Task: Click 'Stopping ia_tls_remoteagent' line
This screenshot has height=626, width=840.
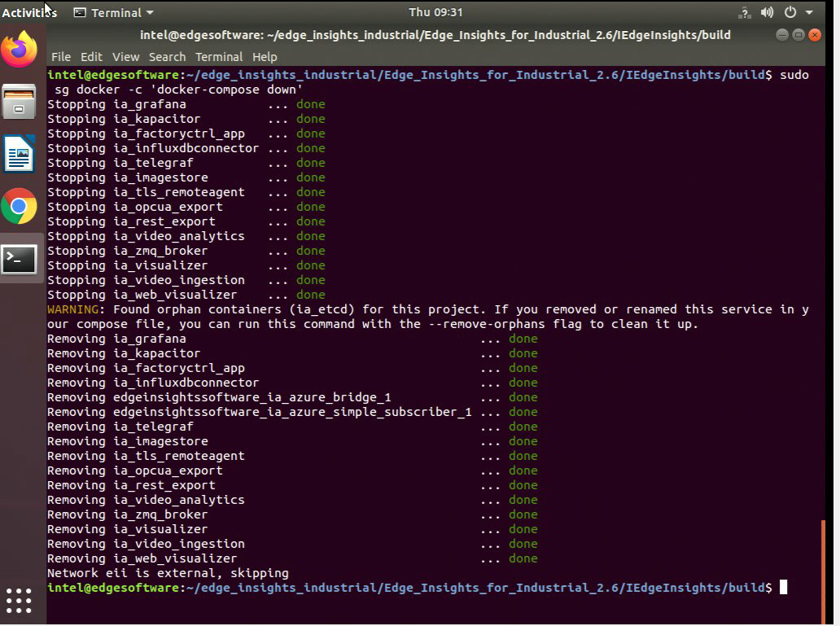Action: (186, 192)
